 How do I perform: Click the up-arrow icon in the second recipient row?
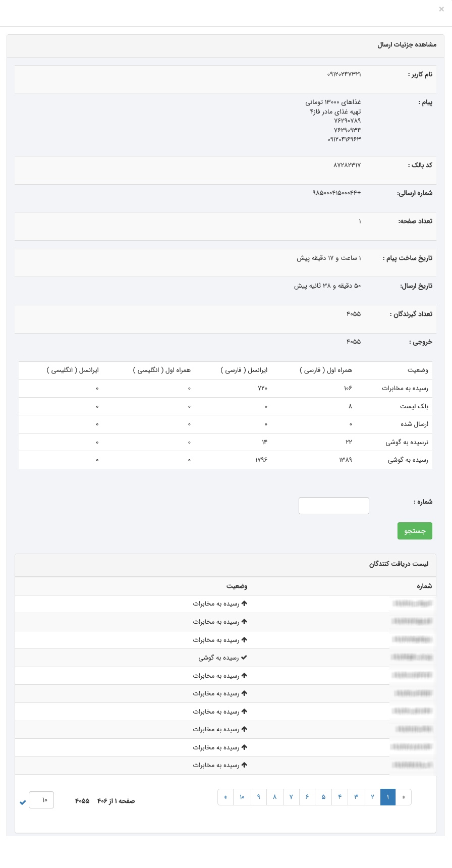(245, 622)
